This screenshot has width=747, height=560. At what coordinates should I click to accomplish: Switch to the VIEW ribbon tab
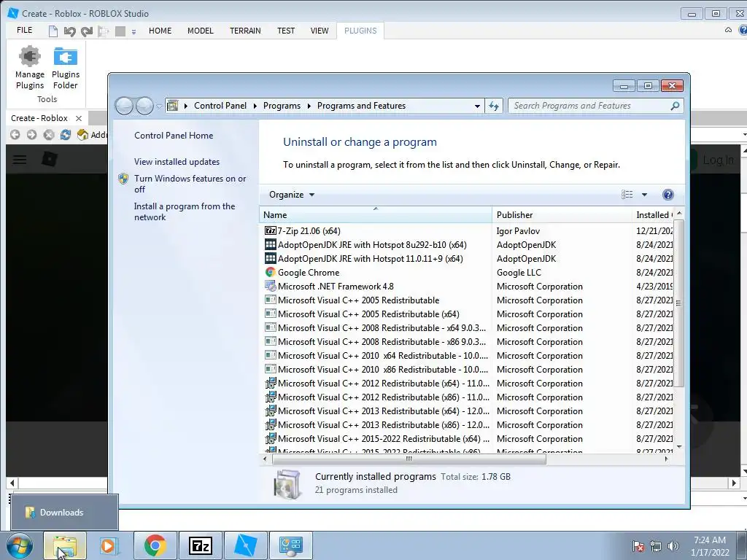point(320,31)
